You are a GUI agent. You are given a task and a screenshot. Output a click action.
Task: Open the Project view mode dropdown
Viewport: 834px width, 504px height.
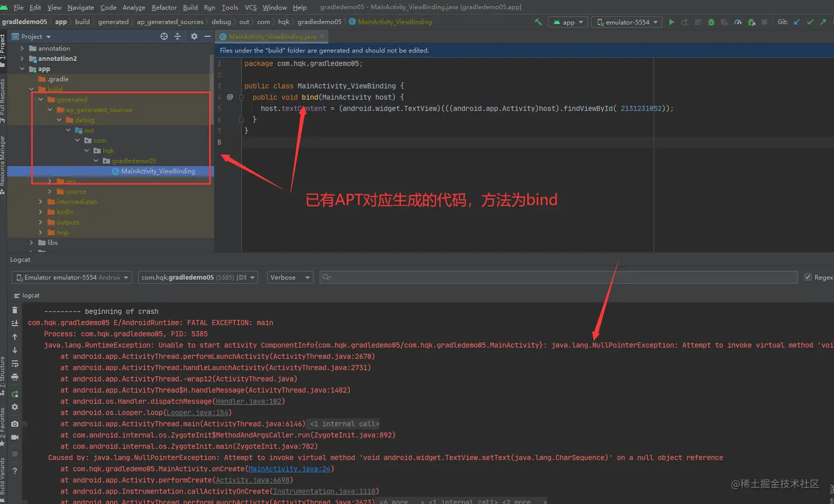tap(31, 36)
